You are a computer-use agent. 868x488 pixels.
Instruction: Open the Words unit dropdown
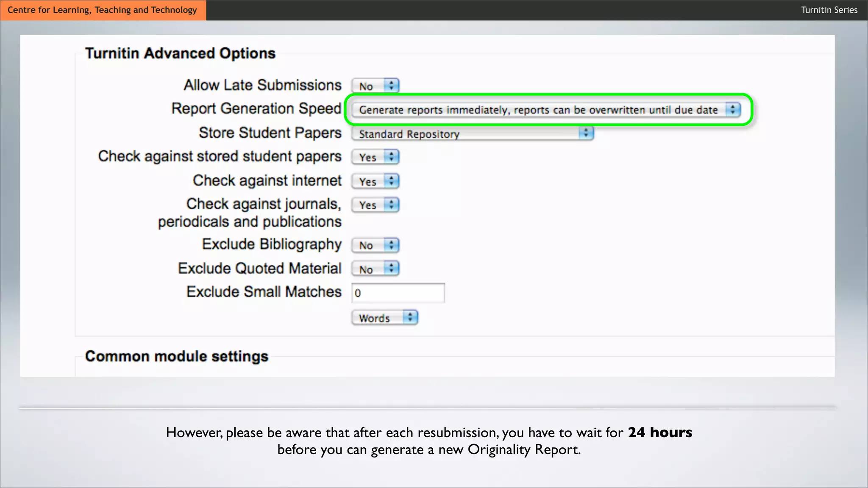(x=381, y=318)
